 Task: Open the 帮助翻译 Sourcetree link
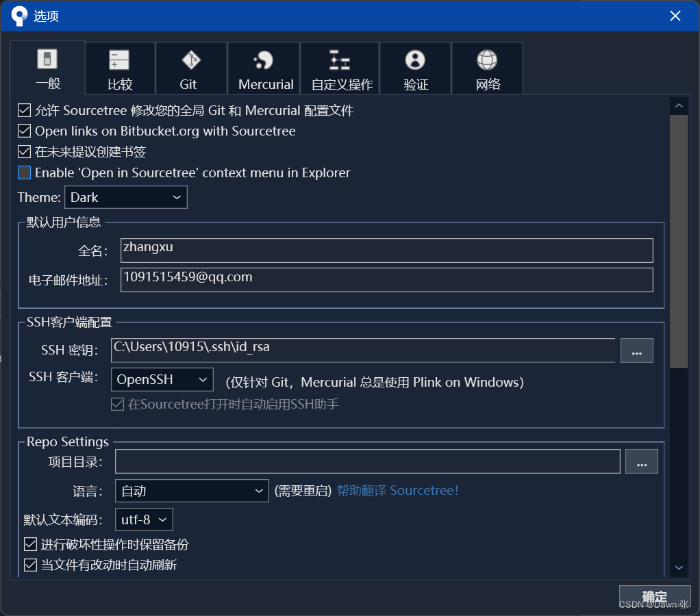pyautogui.click(x=398, y=490)
